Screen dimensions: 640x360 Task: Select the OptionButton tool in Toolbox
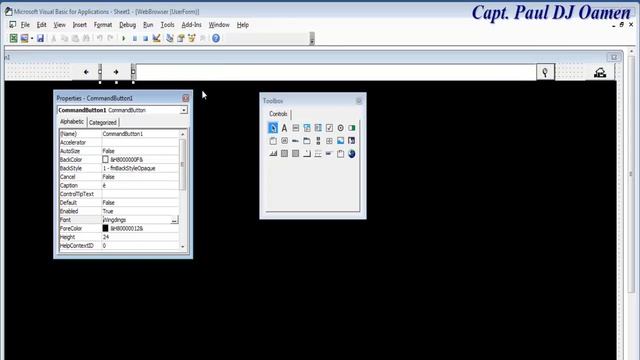click(x=340, y=128)
